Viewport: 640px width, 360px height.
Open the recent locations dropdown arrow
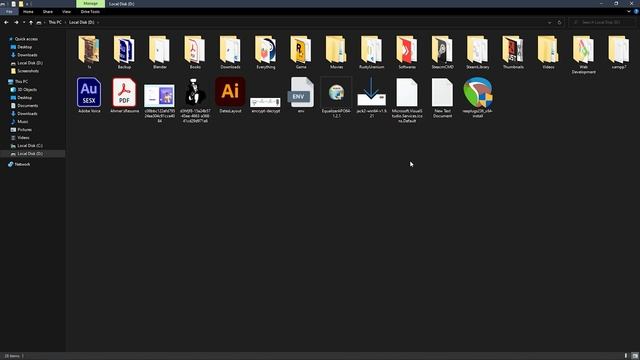[x=24, y=22]
